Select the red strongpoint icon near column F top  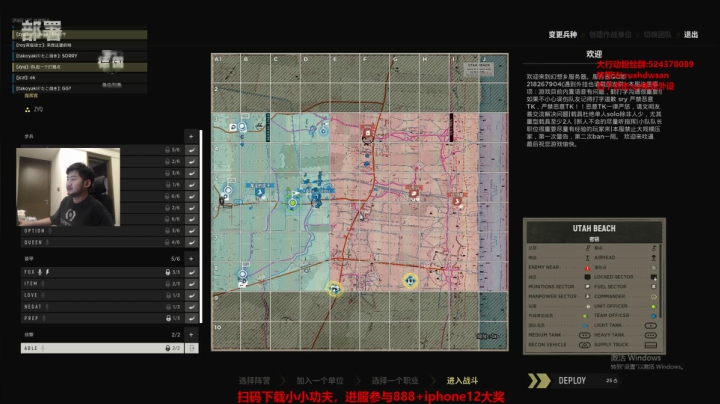click(x=367, y=133)
